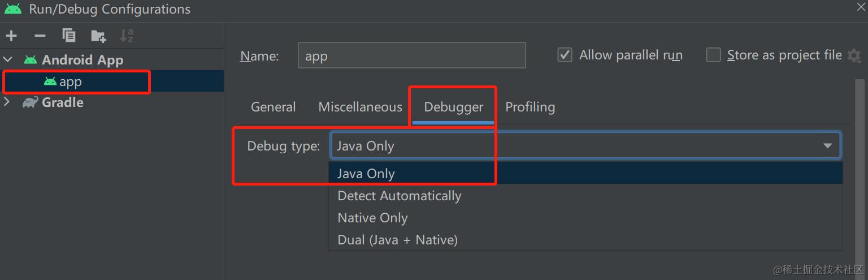Remove configuration with the minus icon
This screenshot has height=280, width=868.
tap(40, 36)
